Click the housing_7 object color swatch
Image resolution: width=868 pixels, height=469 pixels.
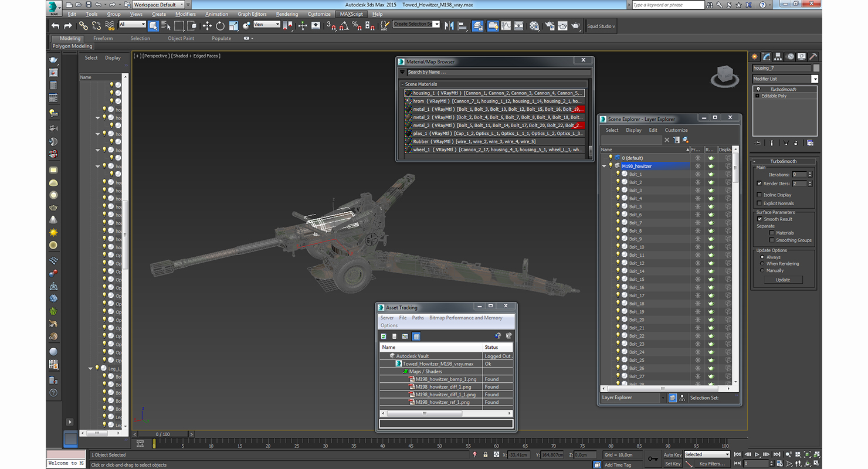(x=816, y=68)
